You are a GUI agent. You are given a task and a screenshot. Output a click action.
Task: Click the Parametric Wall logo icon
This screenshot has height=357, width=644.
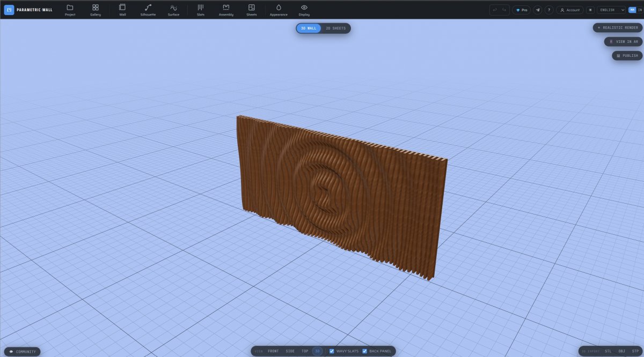coord(9,10)
